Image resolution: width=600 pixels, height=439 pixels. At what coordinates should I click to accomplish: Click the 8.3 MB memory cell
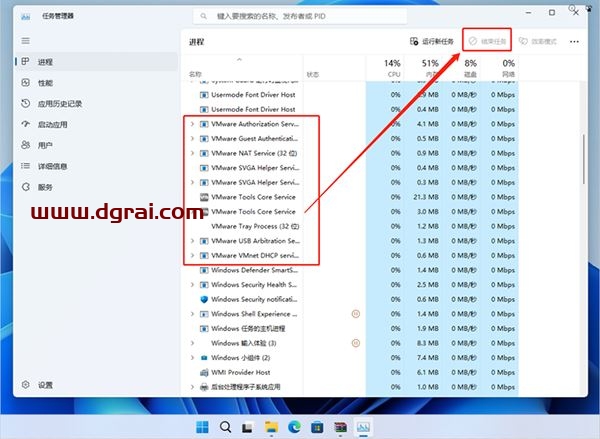tap(428, 343)
